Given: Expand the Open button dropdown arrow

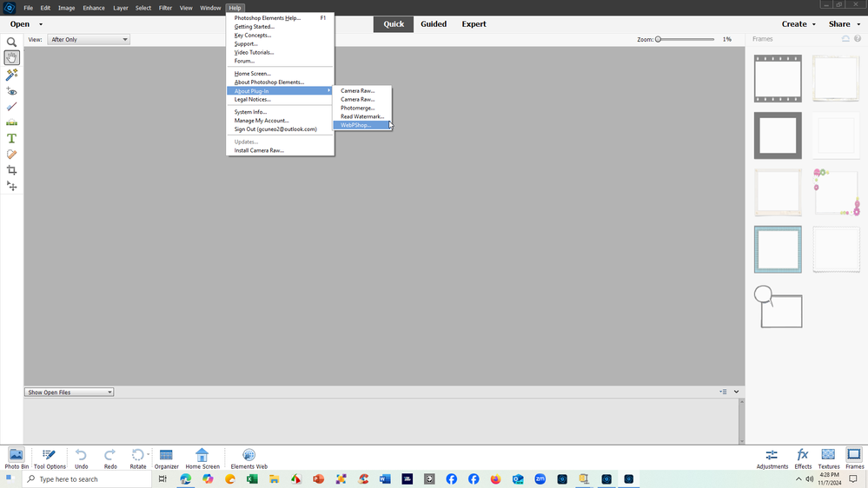Looking at the screenshot, I should 41,24.
